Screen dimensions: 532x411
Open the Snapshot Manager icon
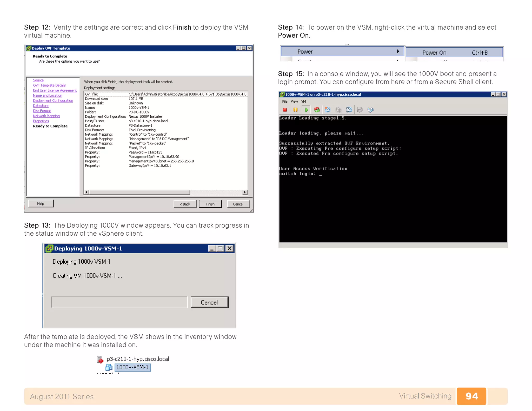click(349, 110)
